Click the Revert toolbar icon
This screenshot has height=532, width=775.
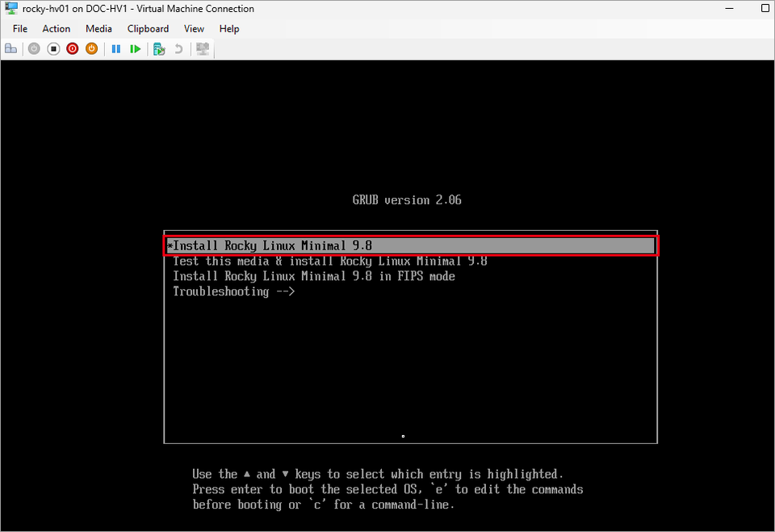click(178, 48)
